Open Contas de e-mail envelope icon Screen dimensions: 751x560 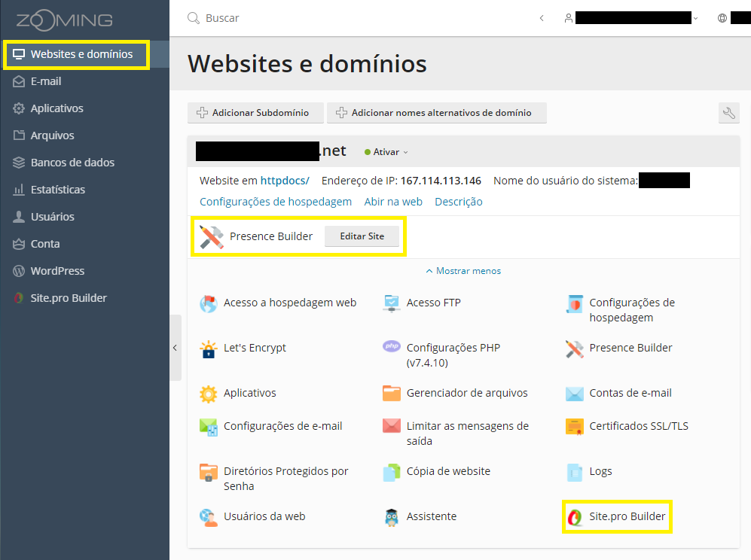coord(575,394)
